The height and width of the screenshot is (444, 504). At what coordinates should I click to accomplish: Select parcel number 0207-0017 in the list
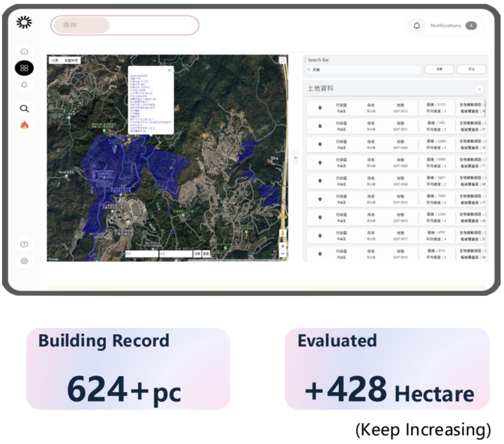tap(400, 239)
